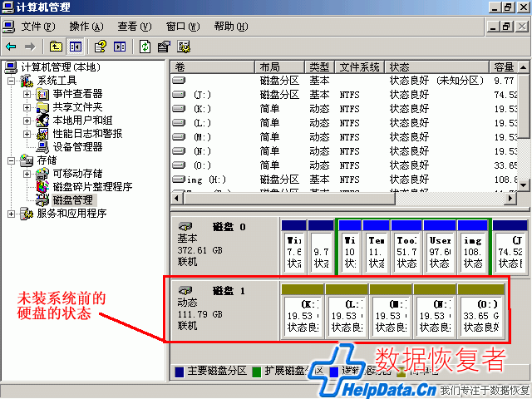Sort by the 类型 column header

(x=320, y=67)
